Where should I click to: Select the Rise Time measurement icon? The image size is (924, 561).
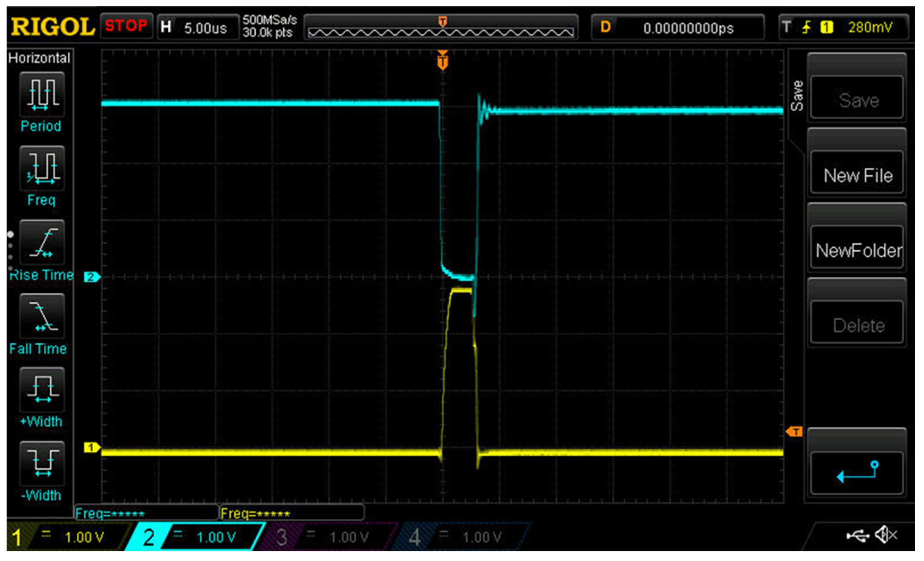[42, 242]
